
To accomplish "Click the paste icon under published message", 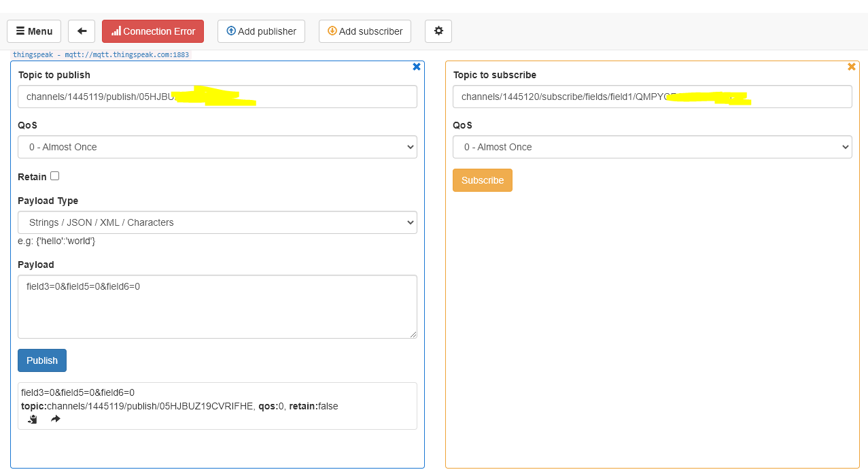I will (33, 420).
